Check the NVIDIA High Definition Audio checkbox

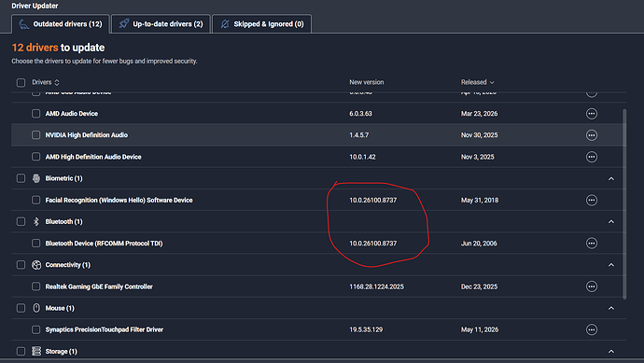(36, 135)
